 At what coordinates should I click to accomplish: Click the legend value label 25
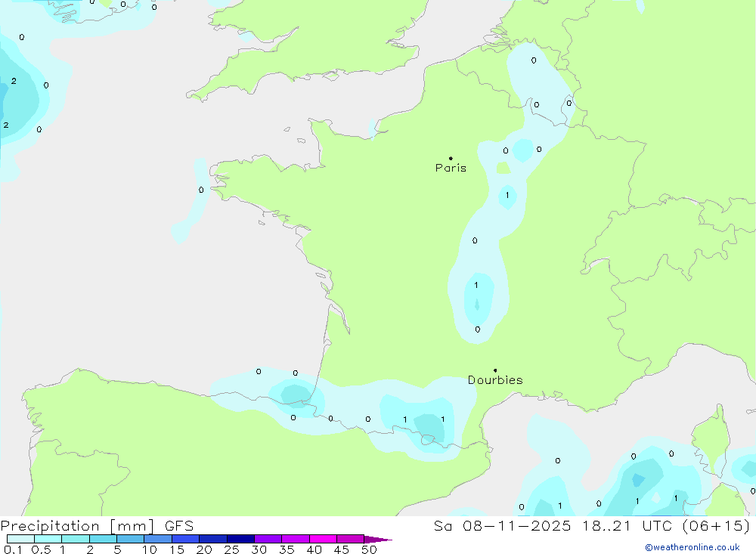click(x=231, y=549)
